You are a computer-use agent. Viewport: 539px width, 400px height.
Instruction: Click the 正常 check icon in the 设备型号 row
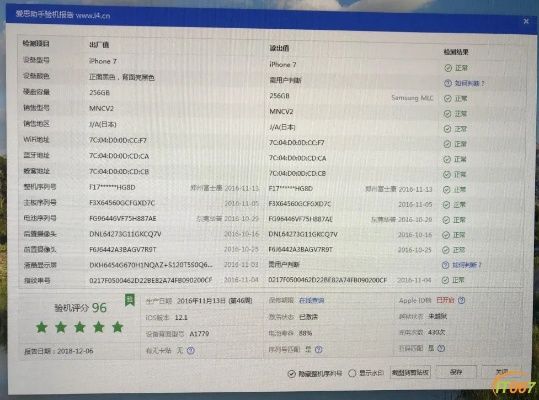click(x=448, y=68)
